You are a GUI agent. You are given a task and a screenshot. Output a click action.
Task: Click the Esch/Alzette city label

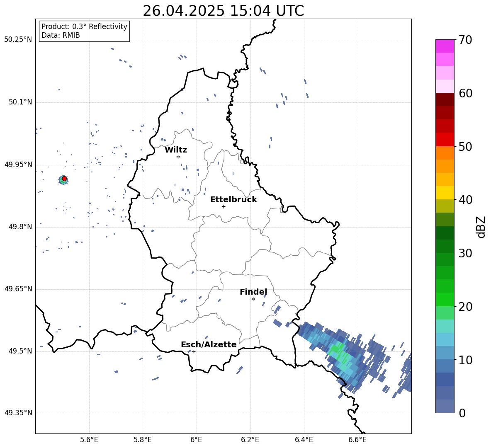(209, 344)
